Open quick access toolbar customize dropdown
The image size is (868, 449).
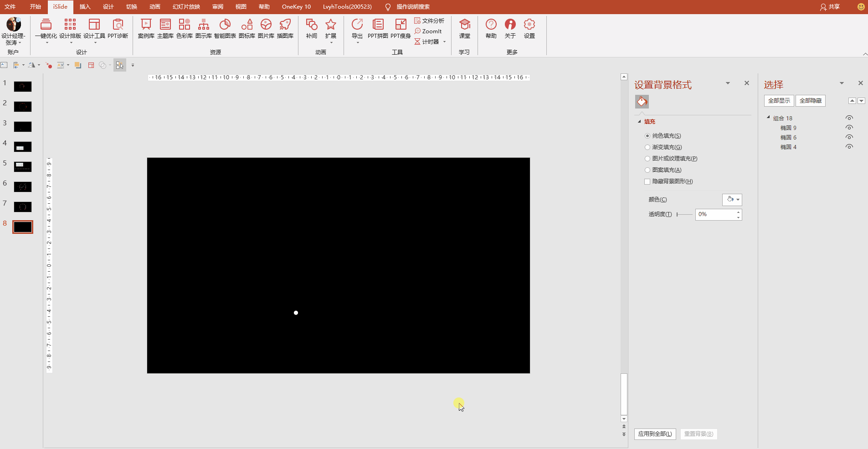tap(133, 65)
